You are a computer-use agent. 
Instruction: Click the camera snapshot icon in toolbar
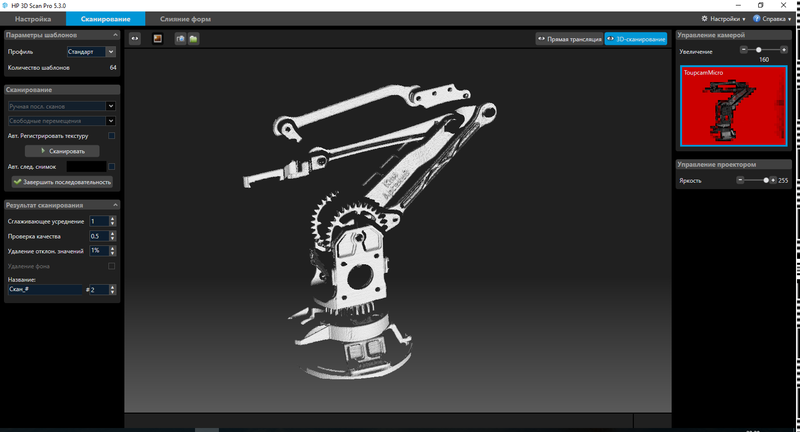click(x=180, y=39)
